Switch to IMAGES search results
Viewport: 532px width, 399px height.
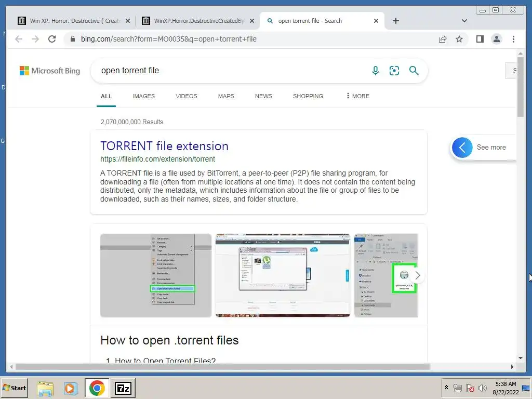143,96
